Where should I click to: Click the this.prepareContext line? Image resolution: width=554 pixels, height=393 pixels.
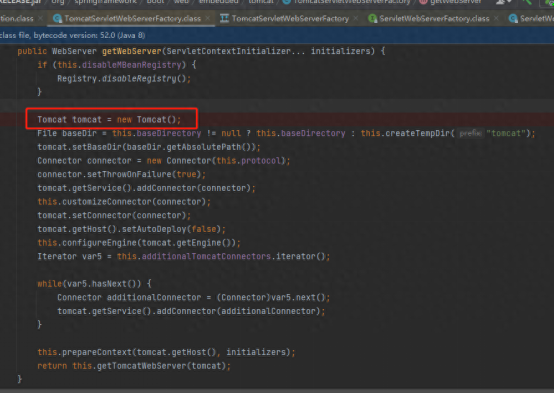tap(166, 352)
